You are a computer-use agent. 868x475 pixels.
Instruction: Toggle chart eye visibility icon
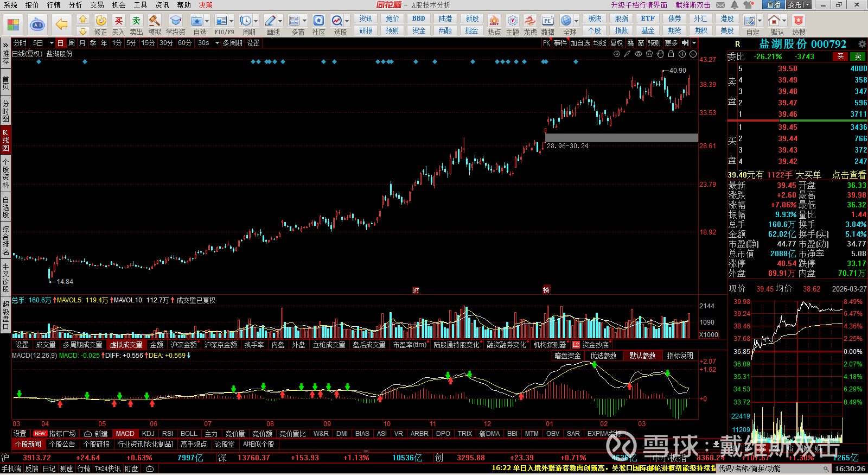639,54
